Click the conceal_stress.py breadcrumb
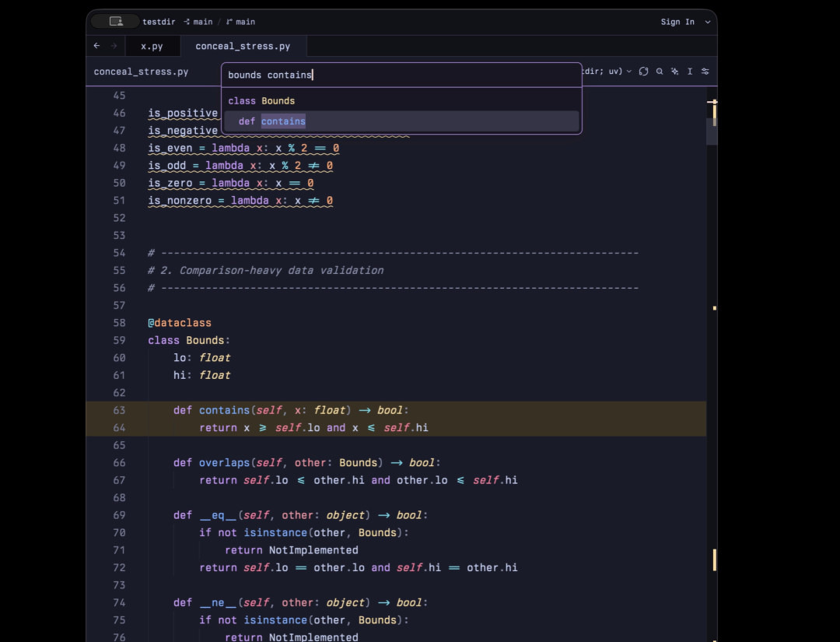 [141, 72]
